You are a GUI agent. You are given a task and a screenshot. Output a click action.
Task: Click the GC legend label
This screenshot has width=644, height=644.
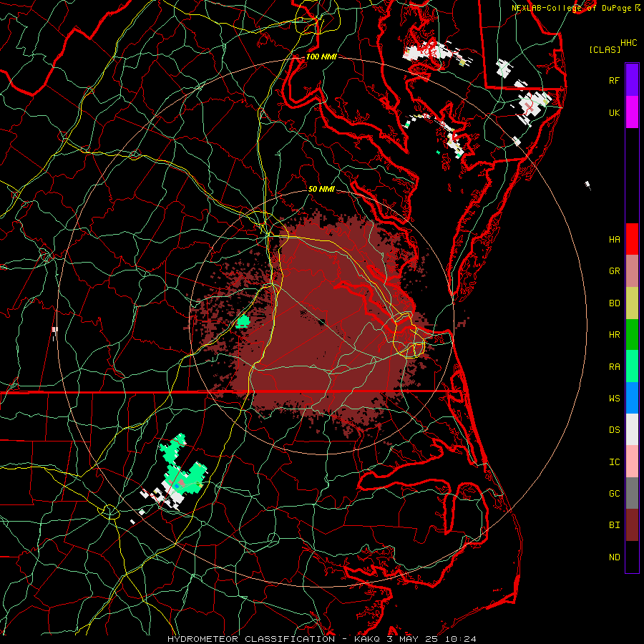click(614, 494)
